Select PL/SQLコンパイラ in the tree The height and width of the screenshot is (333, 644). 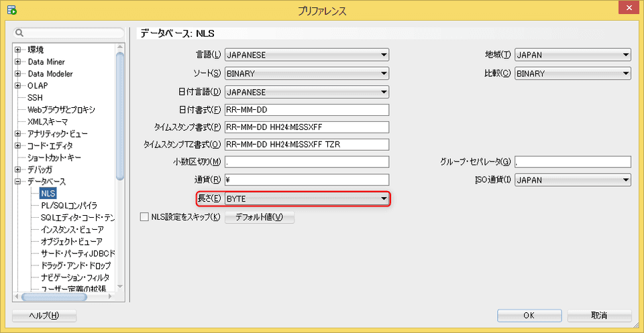click(x=69, y=206)
